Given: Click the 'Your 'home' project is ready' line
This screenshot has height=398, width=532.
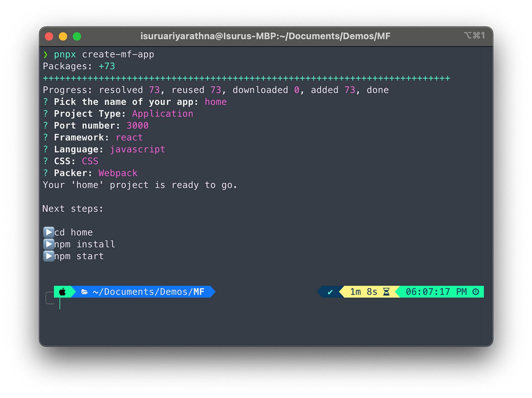Looking at the screenshot, I should click(x=140, y=185).
